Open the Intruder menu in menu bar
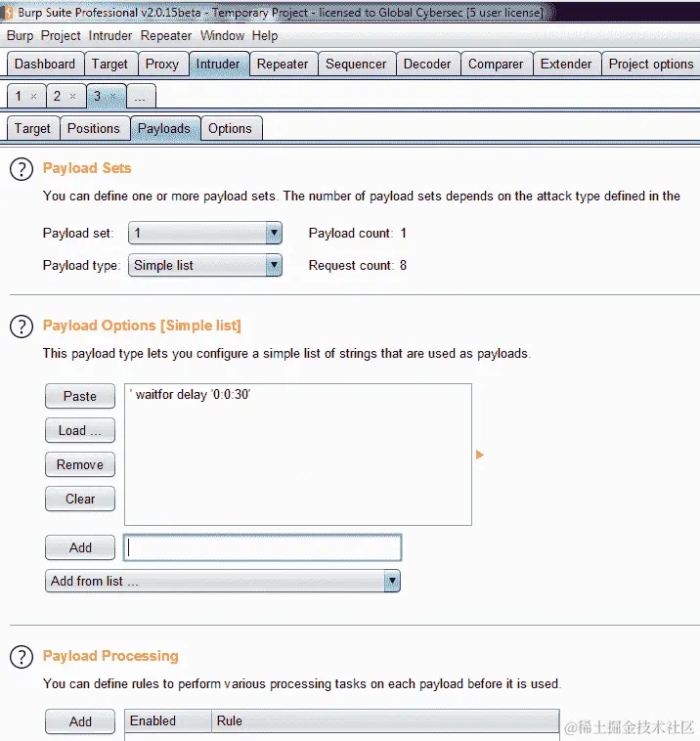The image size is (700, 741). click(110, 36)
